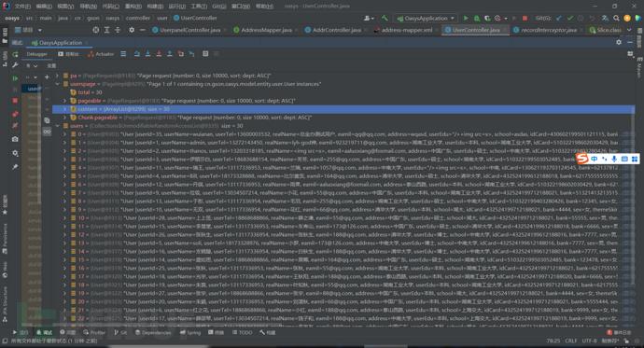Add a new watch with plus icon

pyautogui.click(x=47, y=77)
